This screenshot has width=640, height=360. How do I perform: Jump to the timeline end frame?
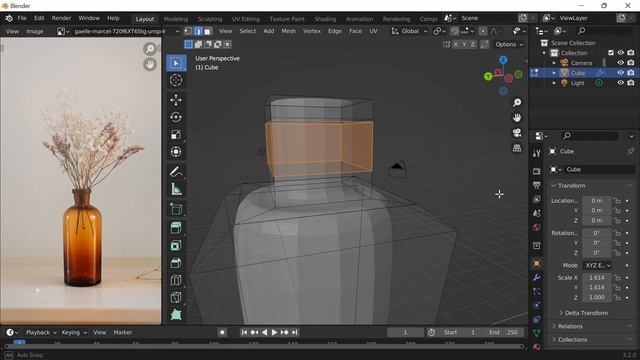pyautogui.click(x=295, y=333)
